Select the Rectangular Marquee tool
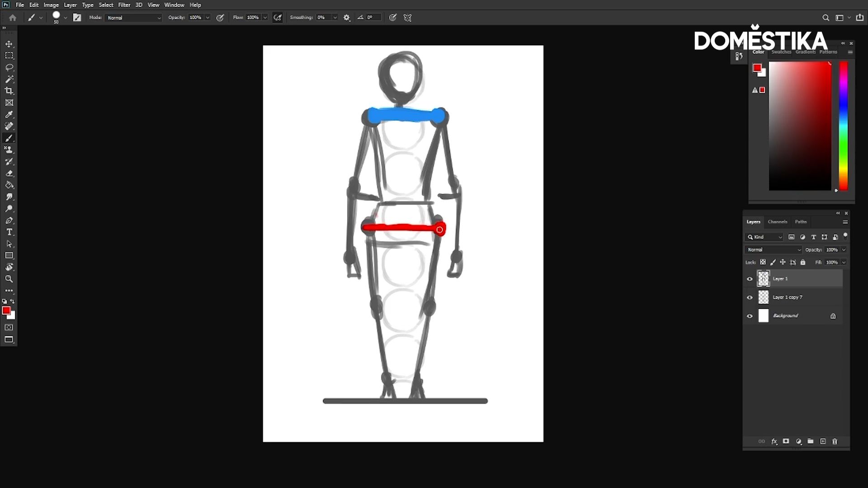This screenshot has width=868, height=488. [9, 56]
